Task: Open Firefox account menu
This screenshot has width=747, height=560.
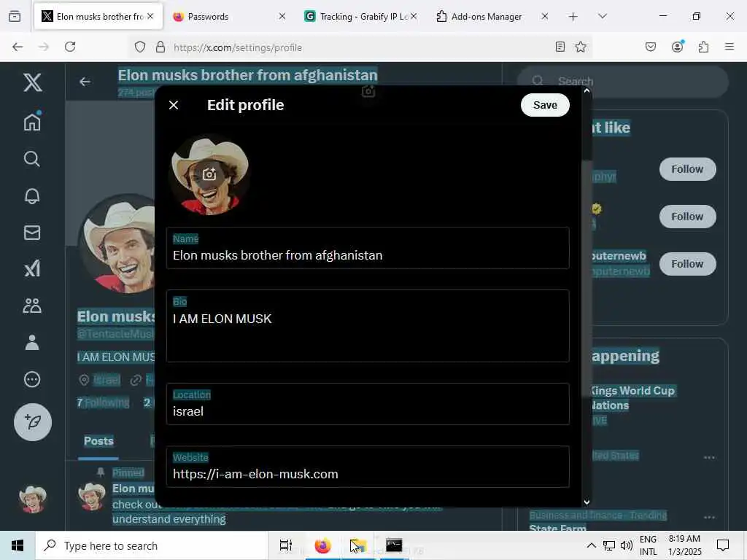Action: pyautogui.click(x=678, y=47)
